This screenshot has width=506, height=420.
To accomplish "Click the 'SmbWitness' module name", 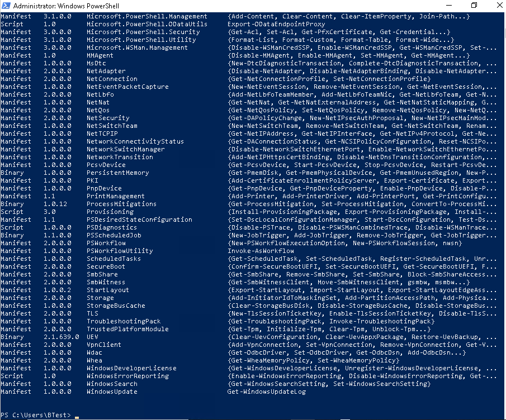I will coord(106,282).
